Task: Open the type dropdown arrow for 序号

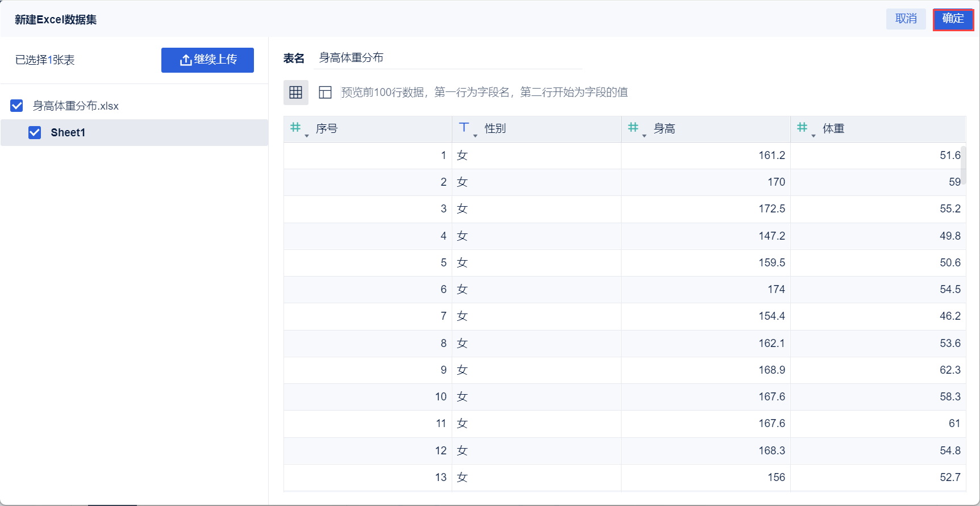Action: tap(307, 136)
